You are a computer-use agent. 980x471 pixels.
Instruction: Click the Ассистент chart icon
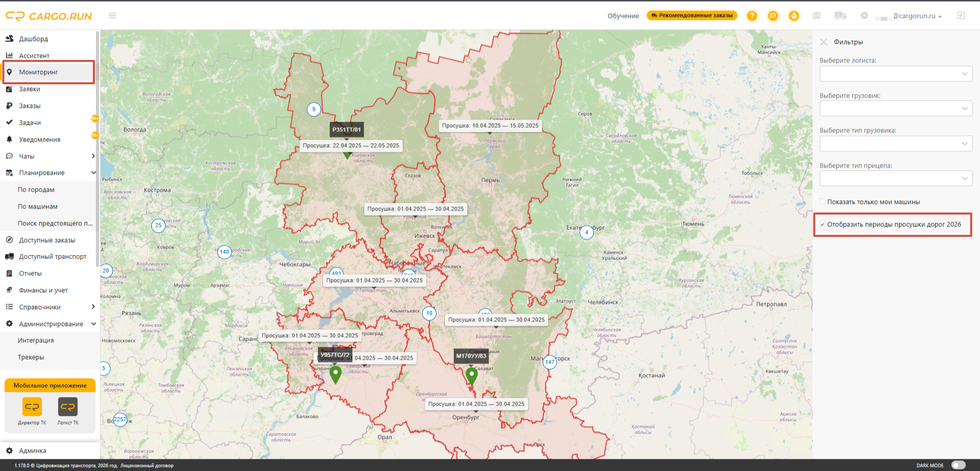pos(9,55)
